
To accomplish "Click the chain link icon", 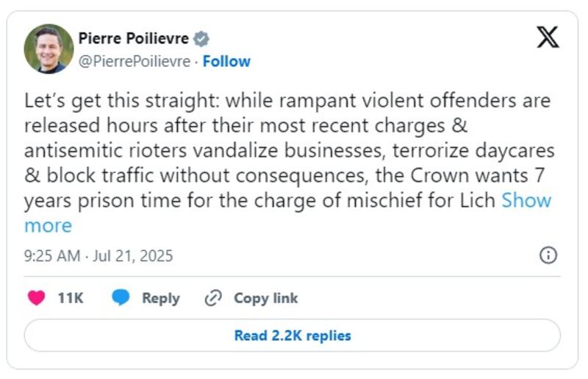I will 213,298.
